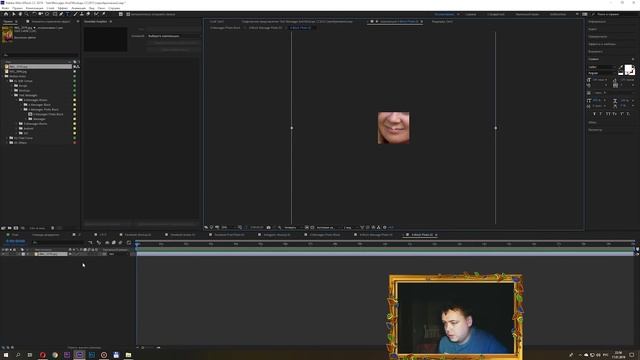Viewport: 640px width, 360px height.
Task: Click the eyedropper icon in Character panel
Action: click(x=621, y=67)
